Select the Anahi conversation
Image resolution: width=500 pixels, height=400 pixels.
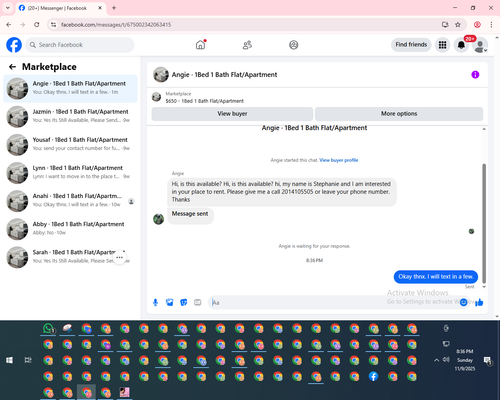pyautogui.click(x=70, y=201)
